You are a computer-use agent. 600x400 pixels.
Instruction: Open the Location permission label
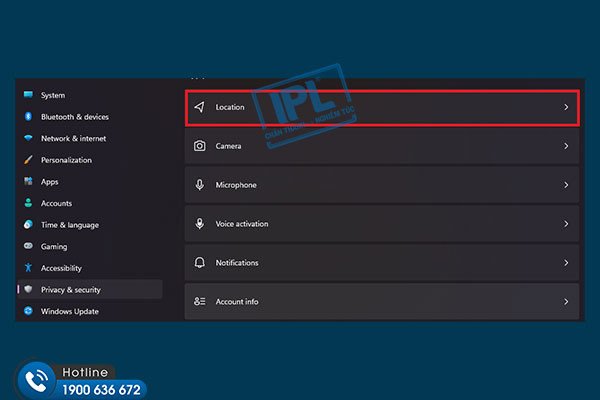click(230, 107)
